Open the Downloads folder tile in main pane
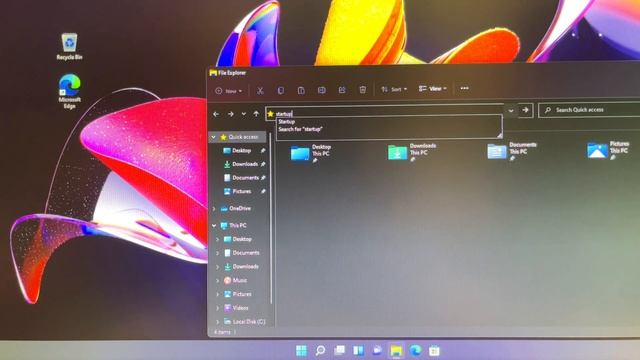Screen dimensions: 640x360 tap(412, 152)
